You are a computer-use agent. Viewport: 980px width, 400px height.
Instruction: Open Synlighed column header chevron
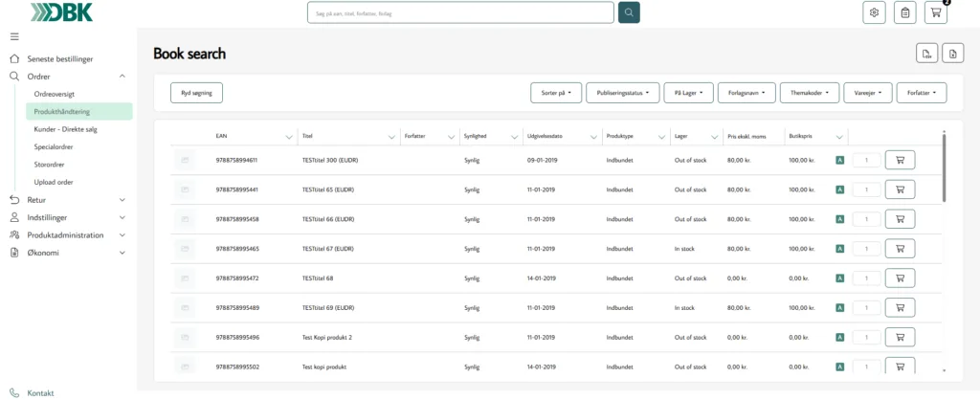point(514,137)
